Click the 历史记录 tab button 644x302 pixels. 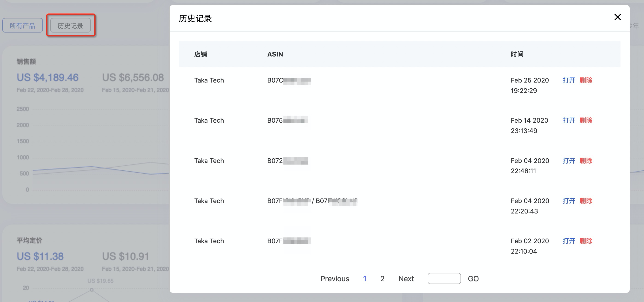pyautogui.click(x=71, y=26)
